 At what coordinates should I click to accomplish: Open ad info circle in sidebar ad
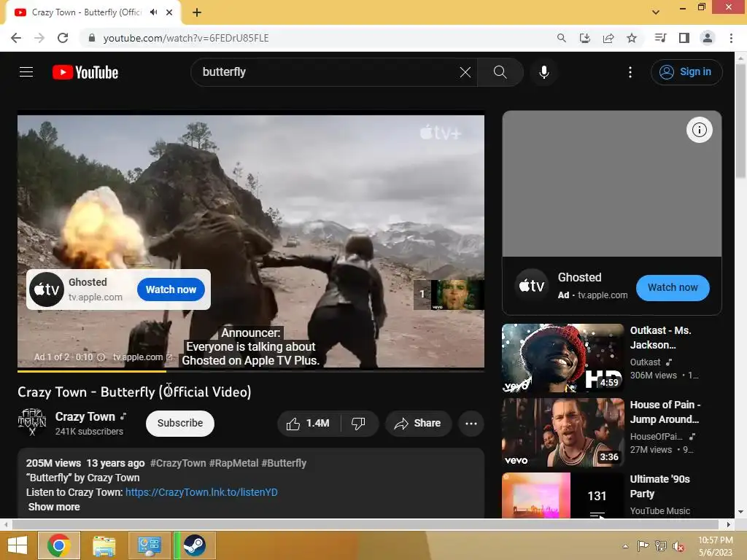click(x=699, y=130)
